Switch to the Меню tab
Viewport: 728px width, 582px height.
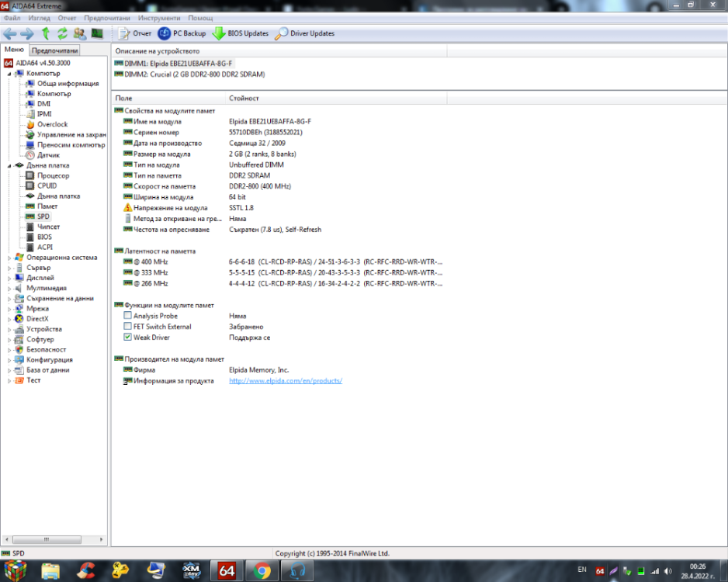(x=14, y=49)
